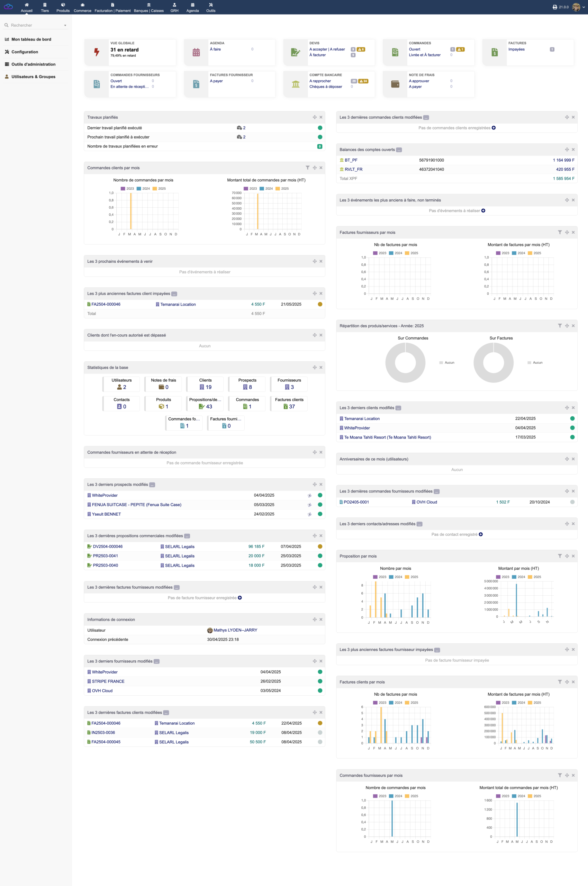Toggle 2024 legend in Factures clients chart
Viewport: 588px width, 886px height.
coord(396,703)
